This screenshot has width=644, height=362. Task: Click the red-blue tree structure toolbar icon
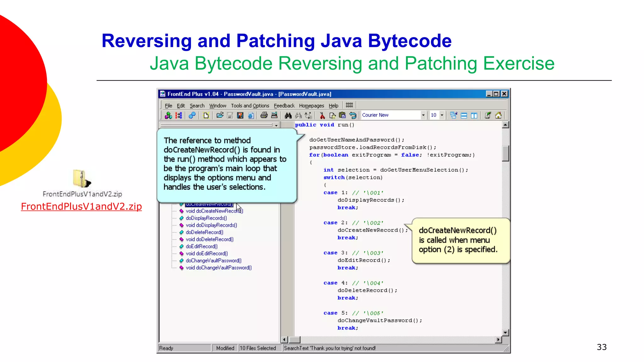179,115
